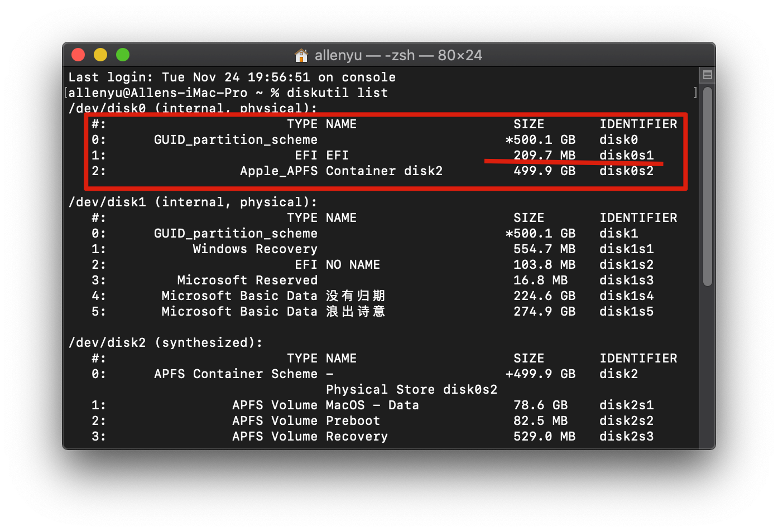Viewport: 778px width, 532px height.
Task: Click the 'Microsoft Reserved' partition type
Action: pyautogui.click(x=247, y=280)
